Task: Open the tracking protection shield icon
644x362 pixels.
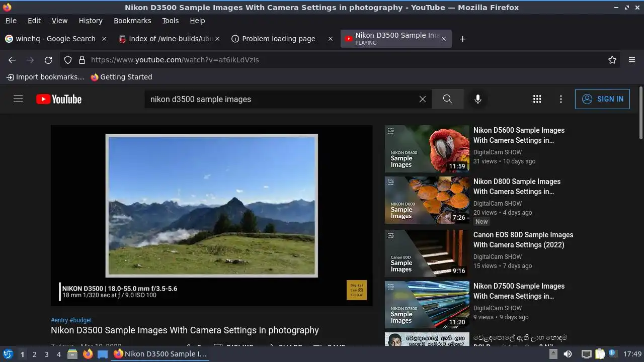Action: (x=68, y=60)
